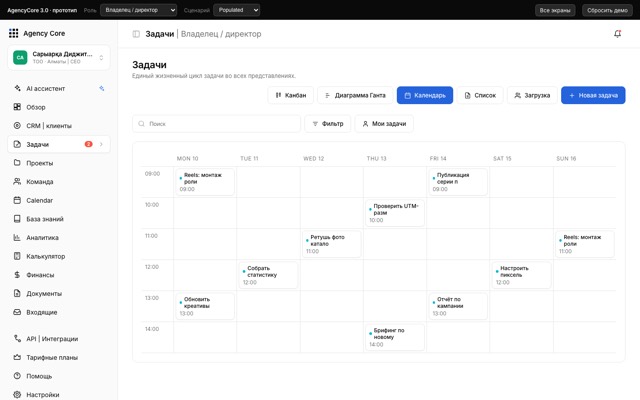This screenshot has height=400, width=640.
Task: Click the SUN 16 column header
Action: pyautogui.click(x=566, y=158)
